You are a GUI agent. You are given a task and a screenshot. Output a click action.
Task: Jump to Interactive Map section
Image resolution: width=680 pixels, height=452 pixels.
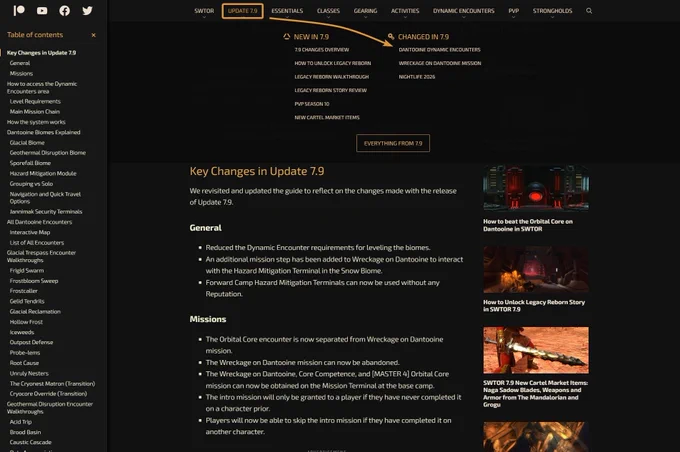(30, 233)
